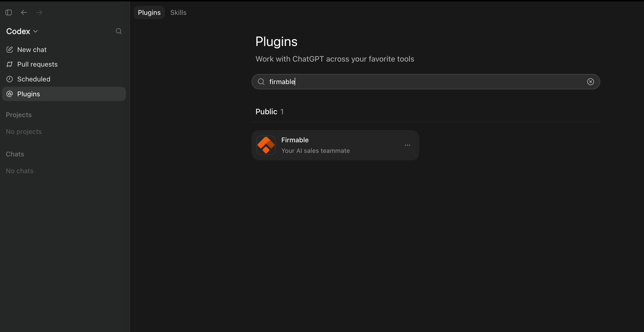Click the Public results heading
Viewport: 644px width, 332px height.
pyautogui.click(x=270, y=112)
